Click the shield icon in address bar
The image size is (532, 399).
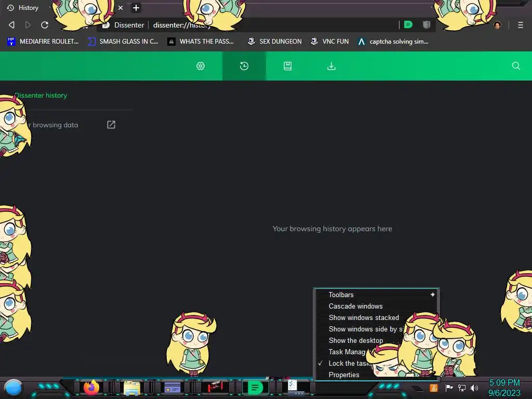[427, 24]
